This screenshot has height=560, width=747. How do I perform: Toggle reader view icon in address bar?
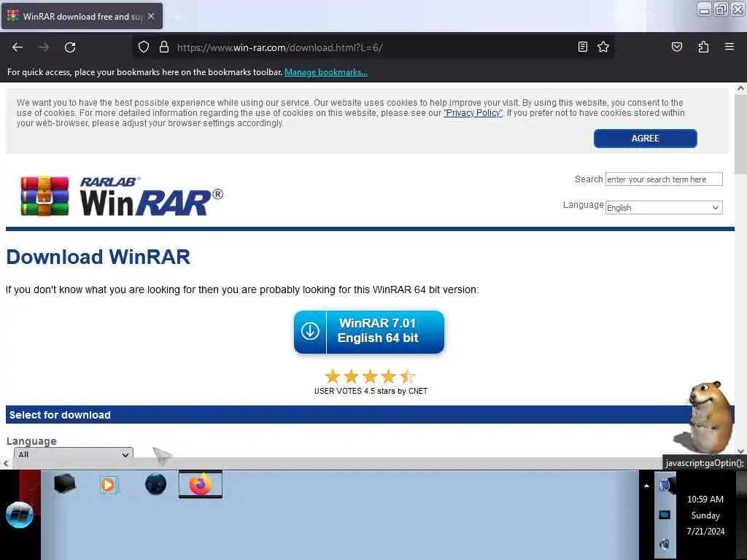click(x=582, y=47)
